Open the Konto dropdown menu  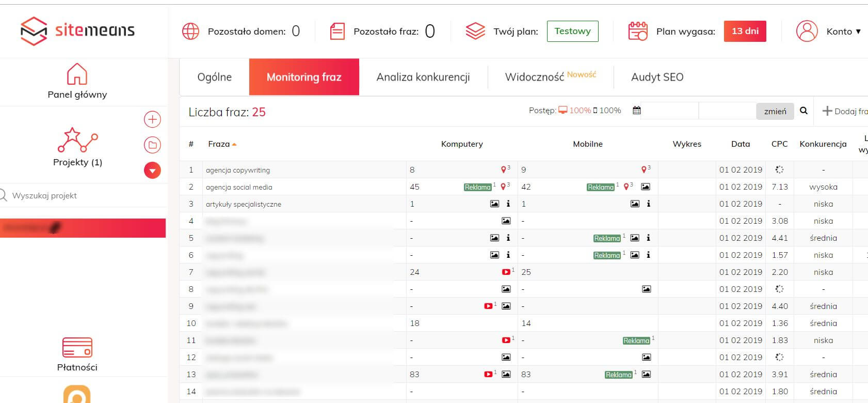click(844, 32)
